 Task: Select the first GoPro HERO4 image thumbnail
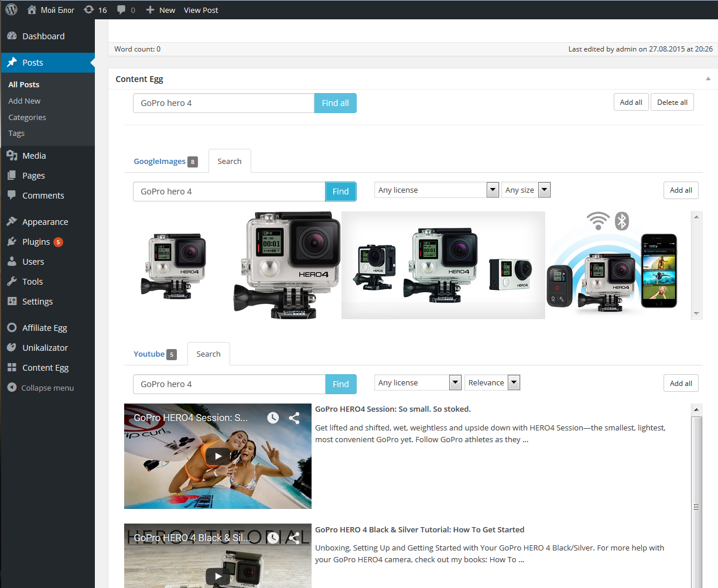(174, 265)
